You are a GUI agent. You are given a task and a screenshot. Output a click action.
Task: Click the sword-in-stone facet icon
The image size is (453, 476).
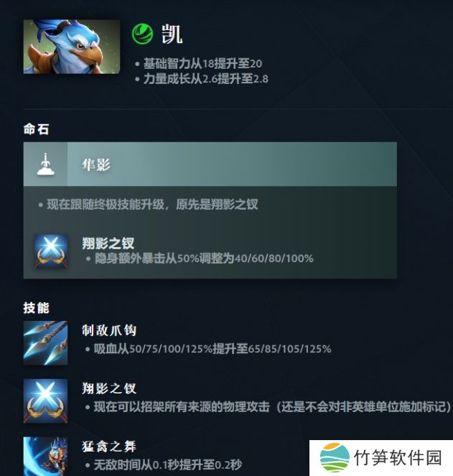tap(45, 164)
